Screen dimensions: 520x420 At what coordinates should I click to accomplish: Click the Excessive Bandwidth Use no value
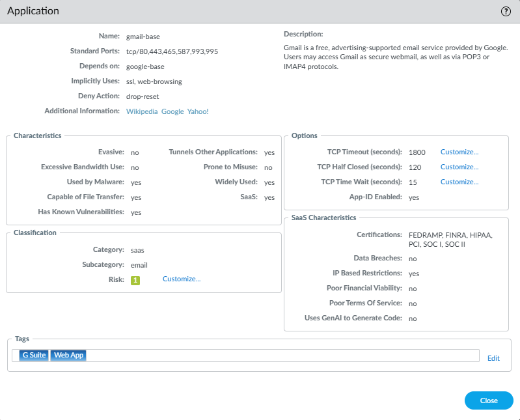pos(135,167)
